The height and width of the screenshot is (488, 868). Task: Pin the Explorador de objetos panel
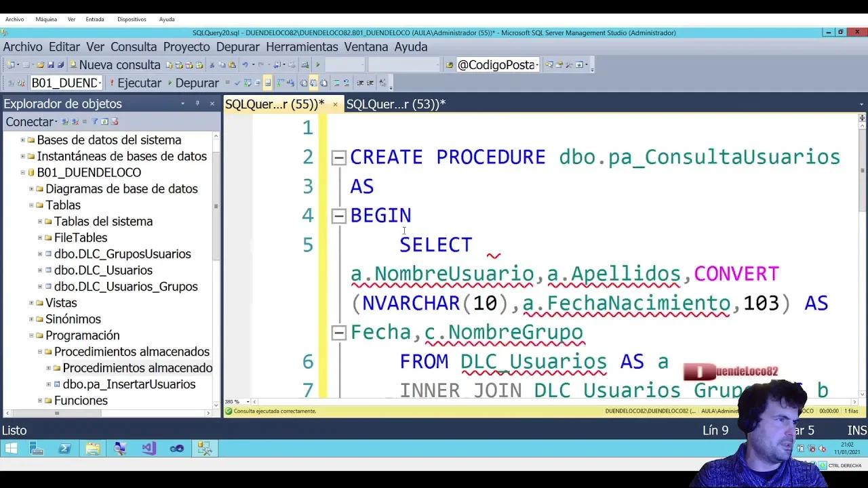[x=197, y=104]
